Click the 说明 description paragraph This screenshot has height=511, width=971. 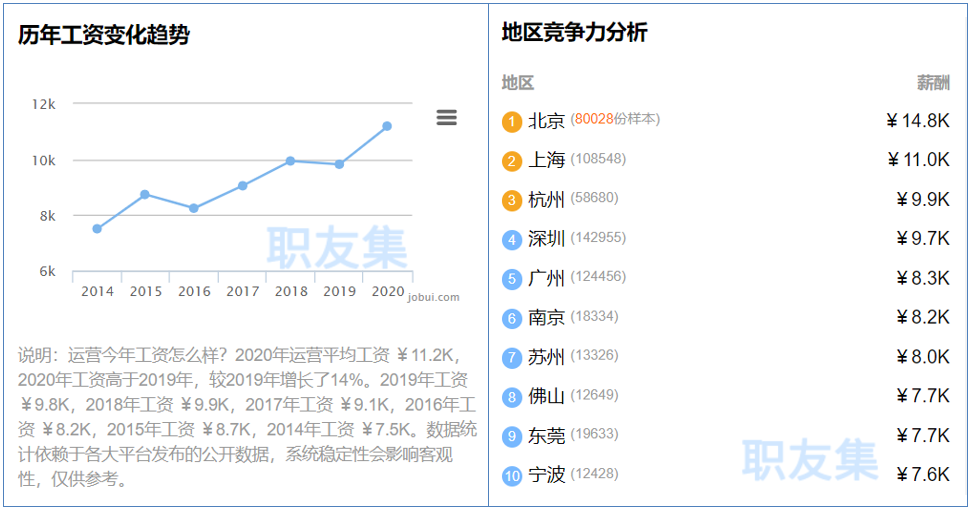[247, 417]
